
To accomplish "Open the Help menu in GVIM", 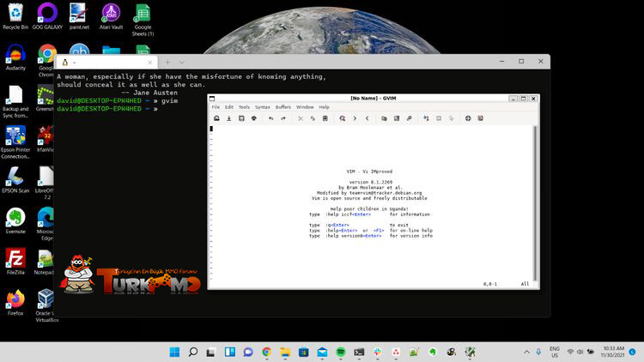I will (x=324, y=107).
